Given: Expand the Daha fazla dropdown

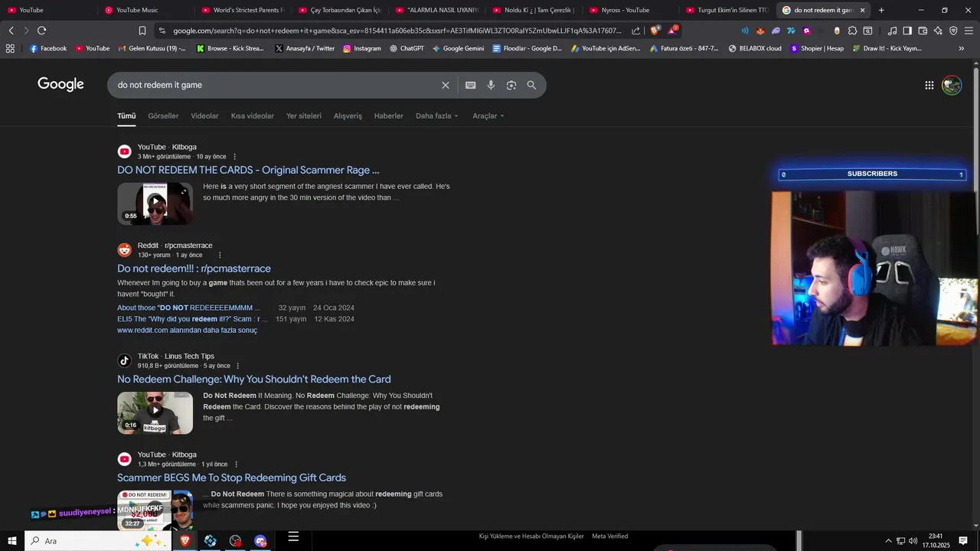Looking at the screenshot, I should pos(437,116).
